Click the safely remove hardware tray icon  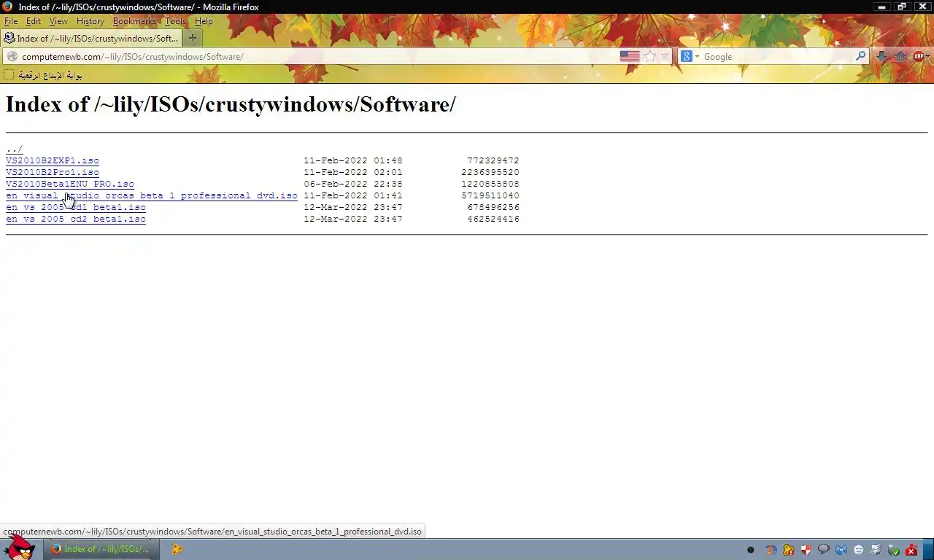893,550
